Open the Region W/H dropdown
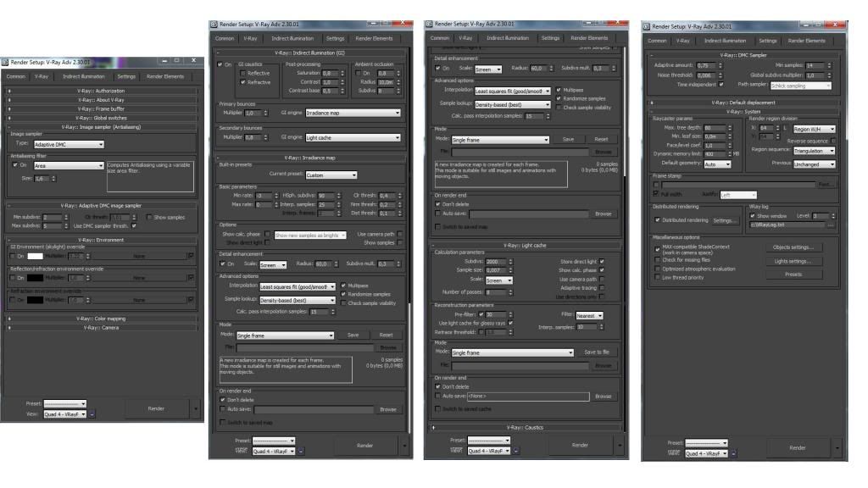 814,129
